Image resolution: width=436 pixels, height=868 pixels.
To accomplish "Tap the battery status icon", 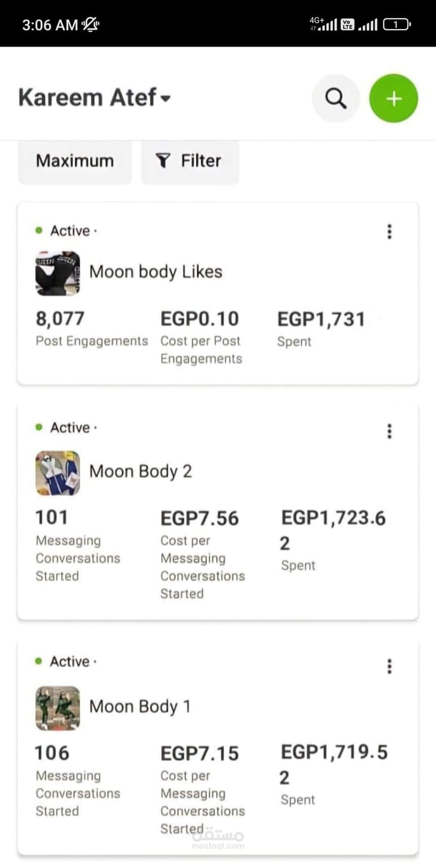I will [x=396, y=24].
